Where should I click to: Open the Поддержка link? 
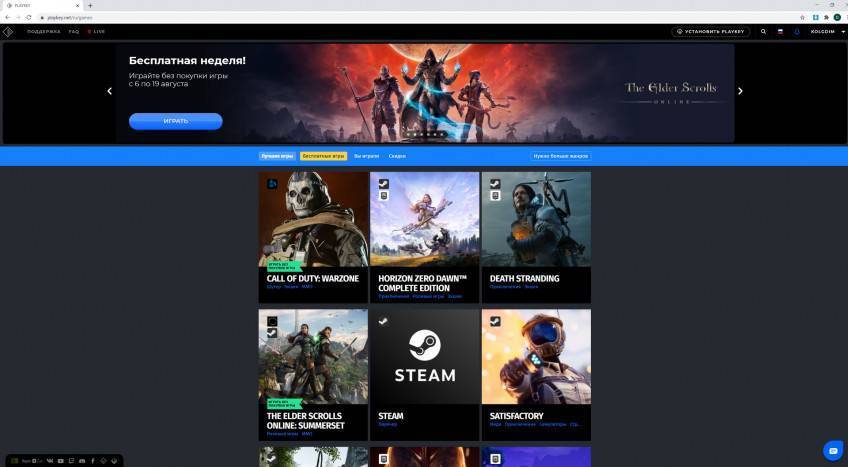44,32
